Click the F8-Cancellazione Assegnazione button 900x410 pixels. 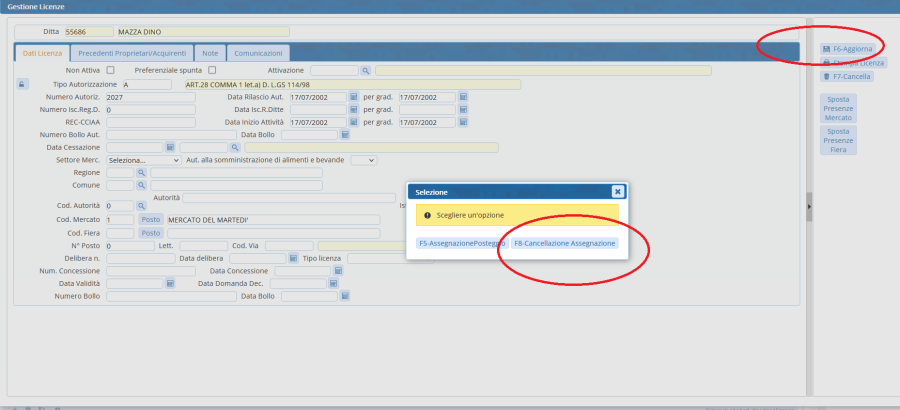[x=564, y=243]
